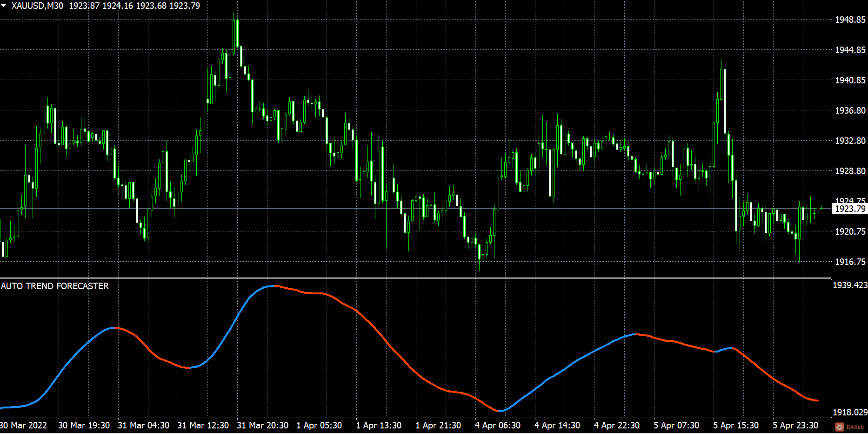Click the 1 Apr 21:30 time label
This screenshot has height=434, width=868.
click(439, 425)
